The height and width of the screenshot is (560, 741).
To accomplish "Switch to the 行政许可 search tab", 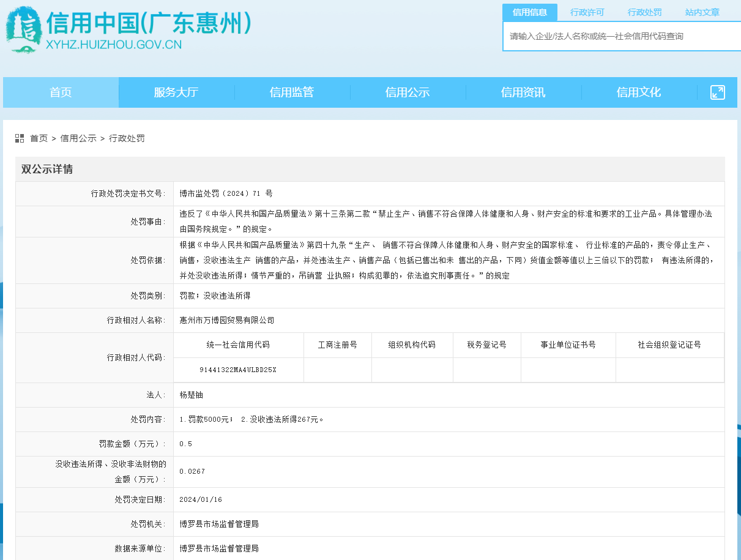I will tap(587, 12).
